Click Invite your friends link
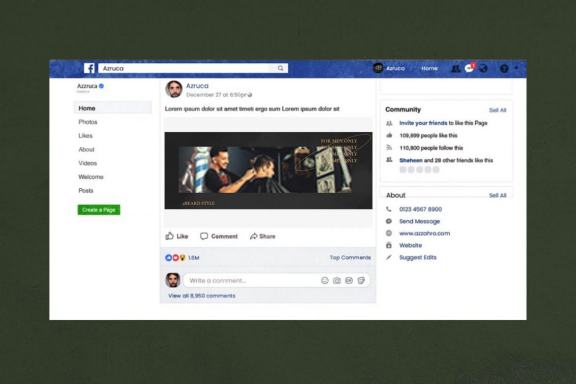The image size is (576, 384). [423, 123]
